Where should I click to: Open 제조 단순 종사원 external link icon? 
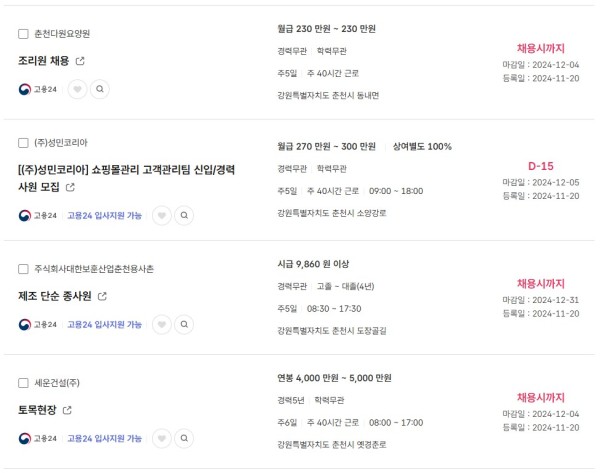(x=102, y=296)
